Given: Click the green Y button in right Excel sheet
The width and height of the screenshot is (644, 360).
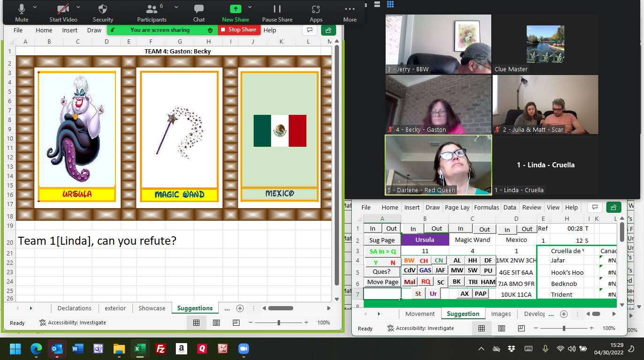Looking at the screenshot, I should pos(376,262).
